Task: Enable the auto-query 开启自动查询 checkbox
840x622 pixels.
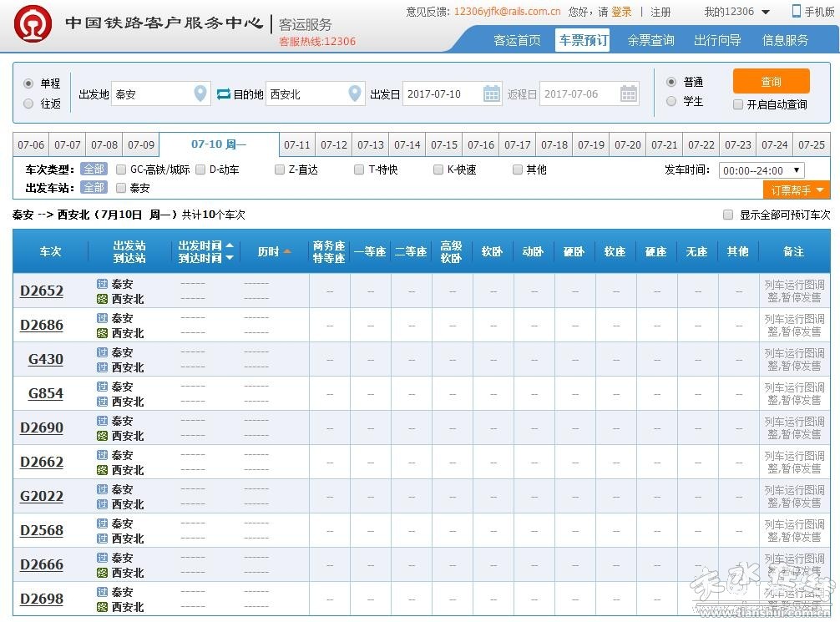Action: 738,105
